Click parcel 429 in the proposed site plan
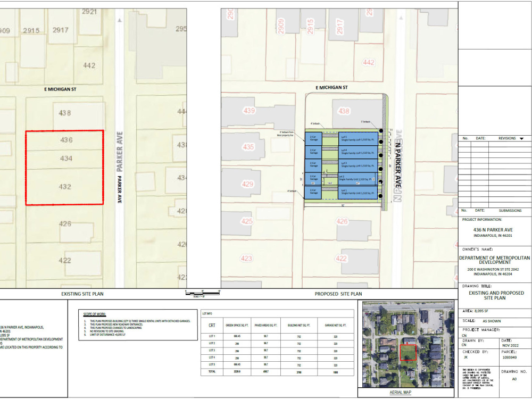The height and width of the screenshot is (399, 532). [x=247, y=184]
